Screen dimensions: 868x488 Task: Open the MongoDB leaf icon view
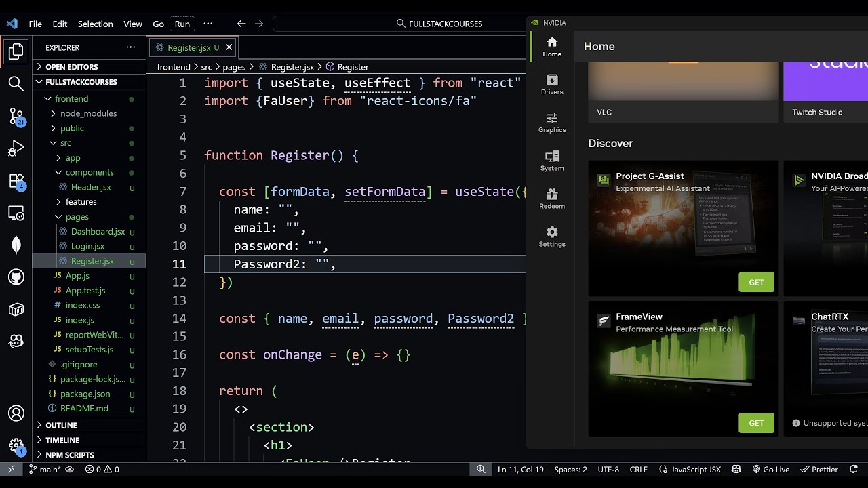coord(16,245)
